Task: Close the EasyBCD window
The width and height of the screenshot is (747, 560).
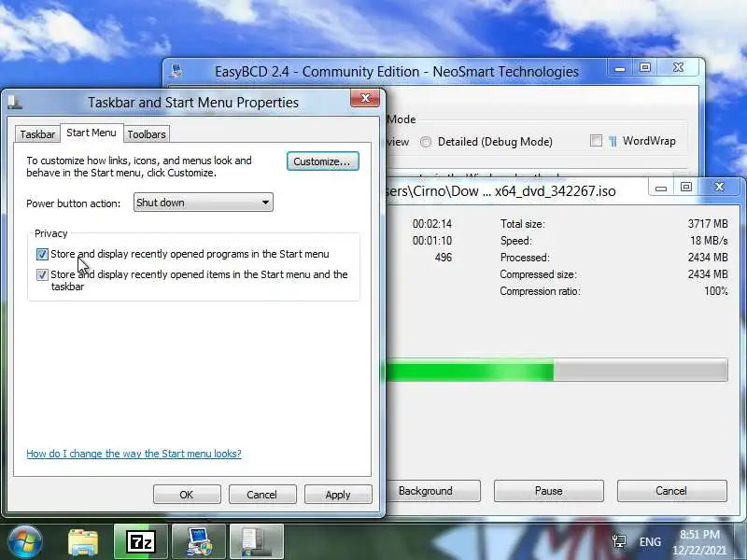Action: 679,68
